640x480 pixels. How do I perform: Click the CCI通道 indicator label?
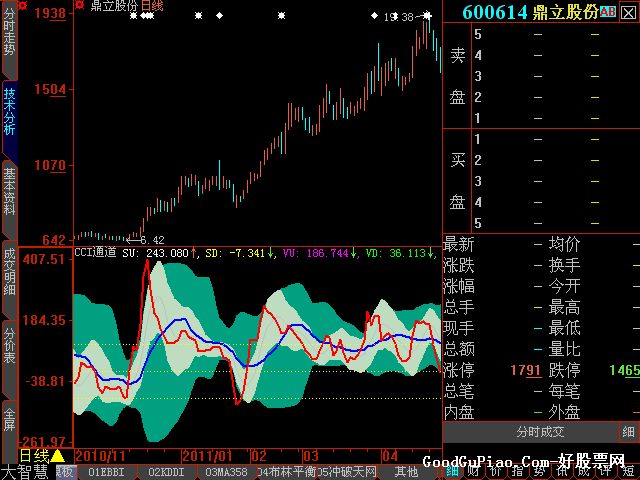pos(95,252)
